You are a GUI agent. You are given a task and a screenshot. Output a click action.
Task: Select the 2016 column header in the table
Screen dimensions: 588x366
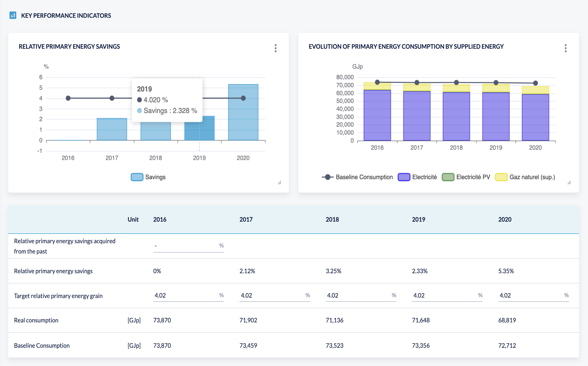(160, 219)
